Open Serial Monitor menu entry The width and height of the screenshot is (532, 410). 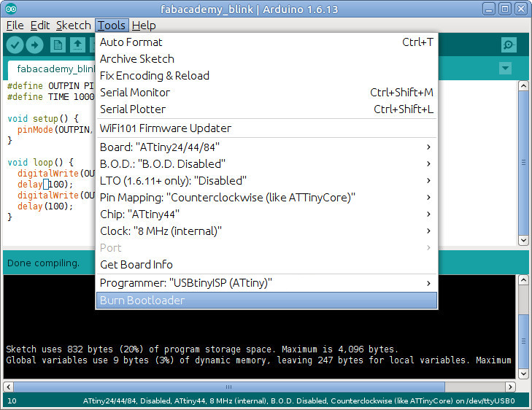click(x=266, y=92)
